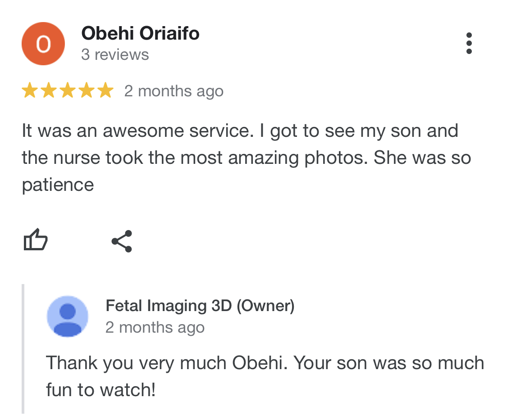Click the review's "2 months ago" timestamp
This screenshot has width=507, height=420.
coord(174,91)
